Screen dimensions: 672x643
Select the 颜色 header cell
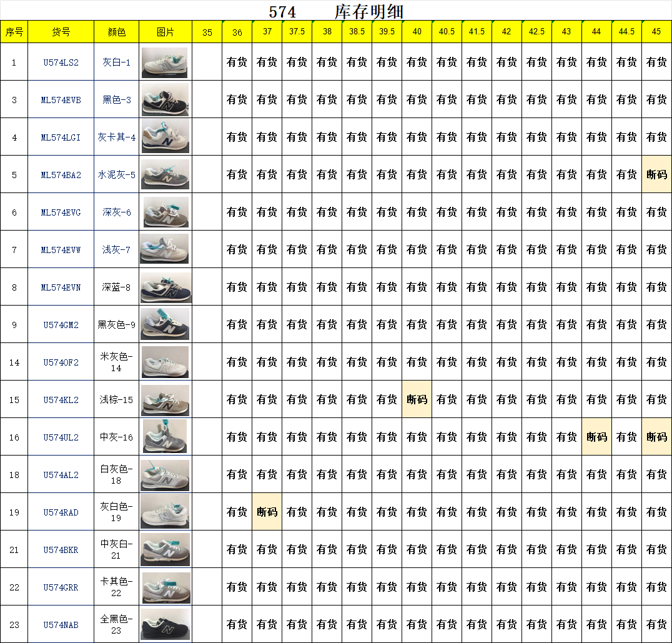[117, 32]
